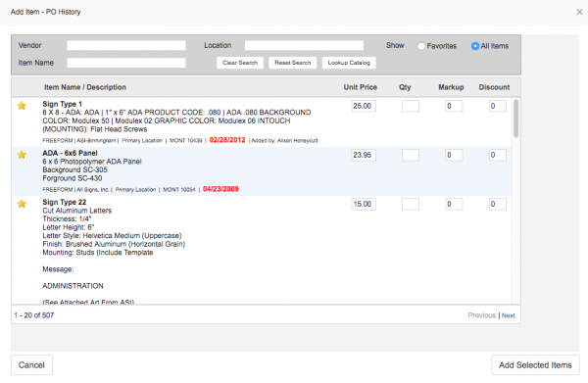Toggle favorite star for Sign Type 22

pyautogui.click(x=22, y=204)
